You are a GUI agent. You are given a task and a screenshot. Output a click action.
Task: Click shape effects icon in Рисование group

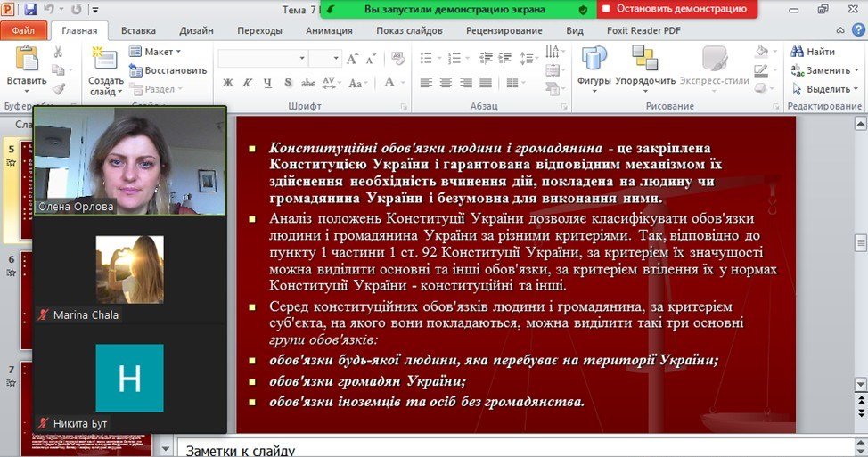click(x=762, y=88)
